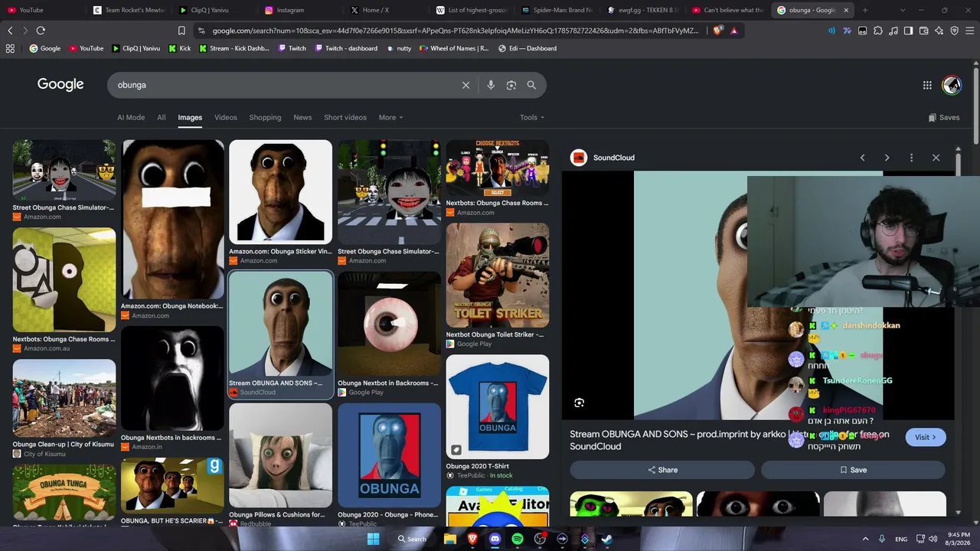Search inside the image with lens icon
Image resolution: width=980 pixels, height=551 pixels.
coord(580,403)
